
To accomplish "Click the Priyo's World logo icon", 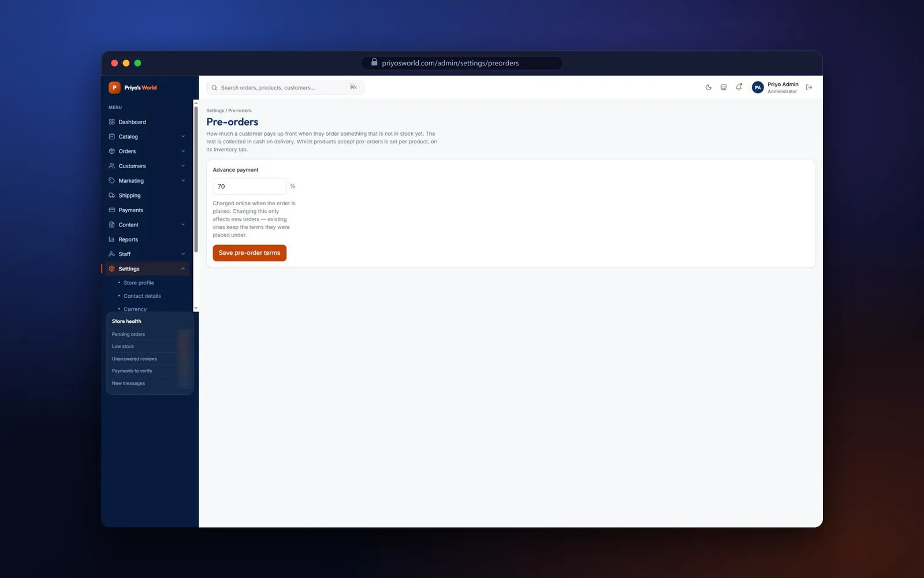I will [x=114, y=87].
